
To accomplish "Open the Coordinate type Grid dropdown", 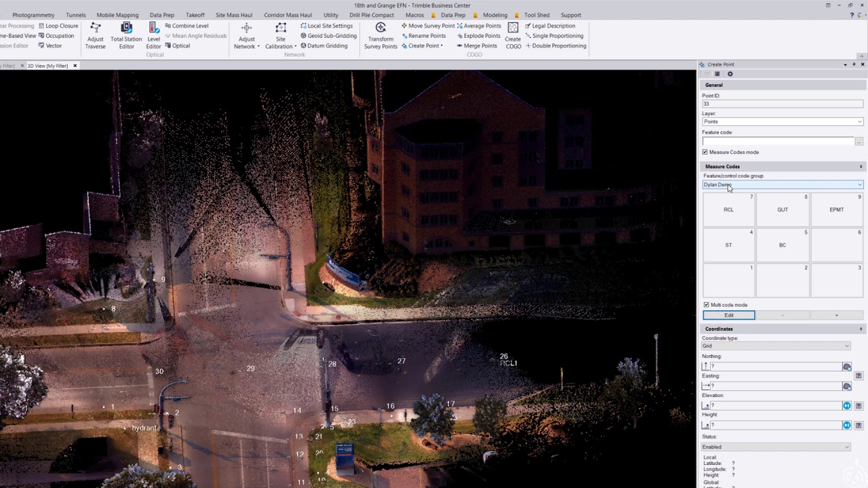I will tap(776, 346).
